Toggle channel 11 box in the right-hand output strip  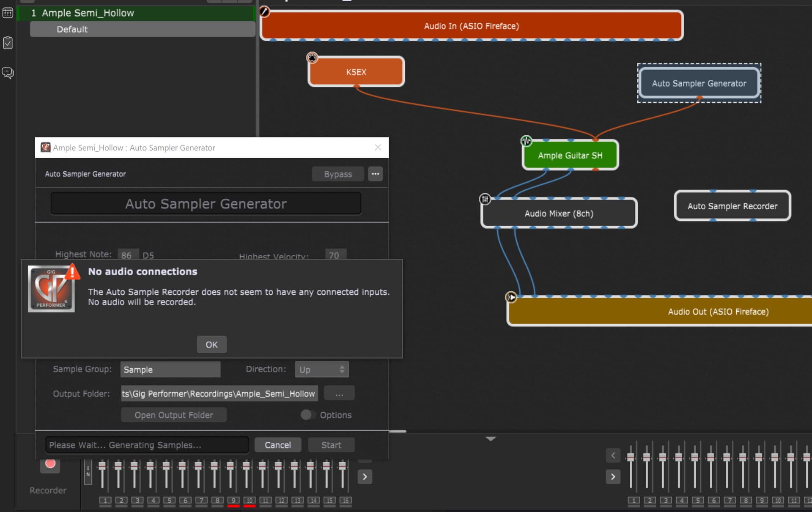coord(794,501)
